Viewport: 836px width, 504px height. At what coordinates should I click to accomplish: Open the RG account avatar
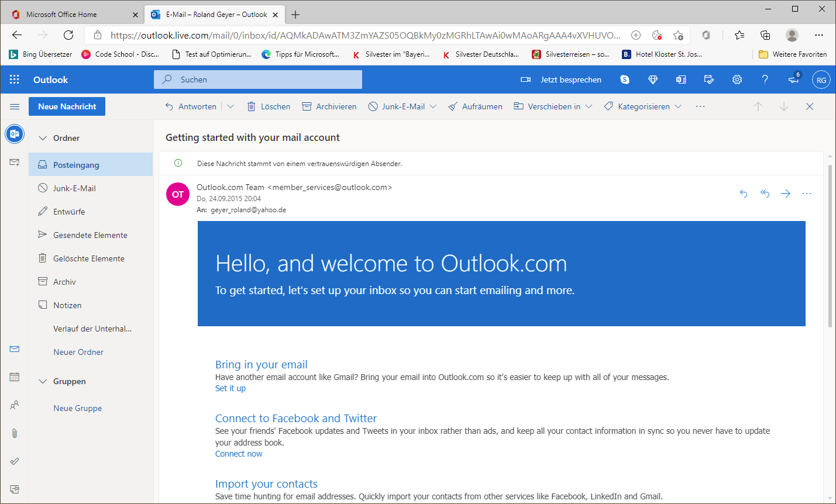click(x=821, y=80)
